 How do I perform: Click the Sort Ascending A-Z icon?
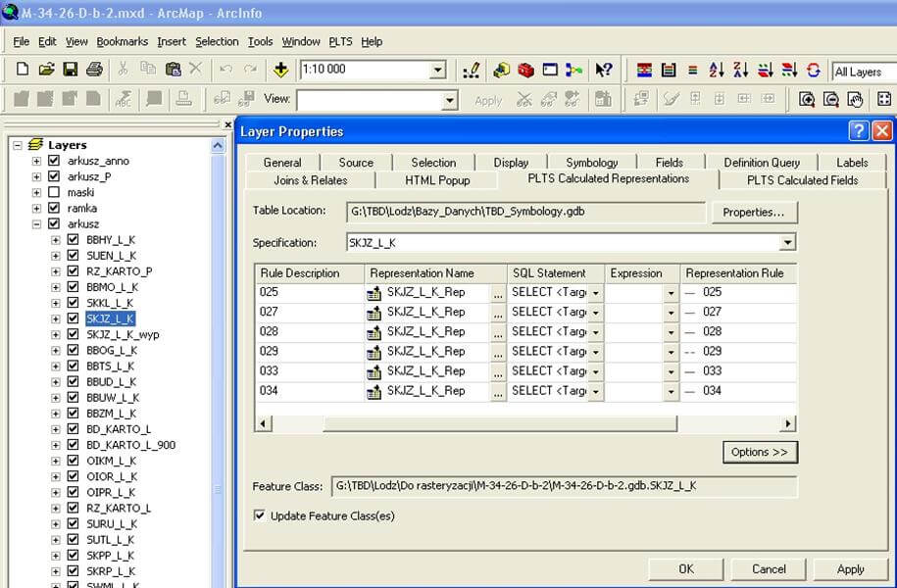pos(717,70)
